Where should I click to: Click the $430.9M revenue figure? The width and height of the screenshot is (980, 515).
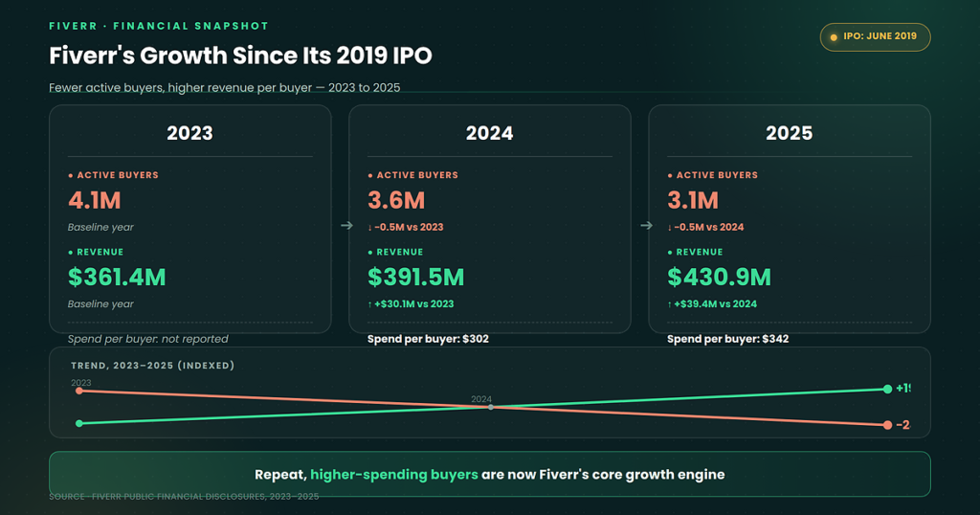click(719, 277)
